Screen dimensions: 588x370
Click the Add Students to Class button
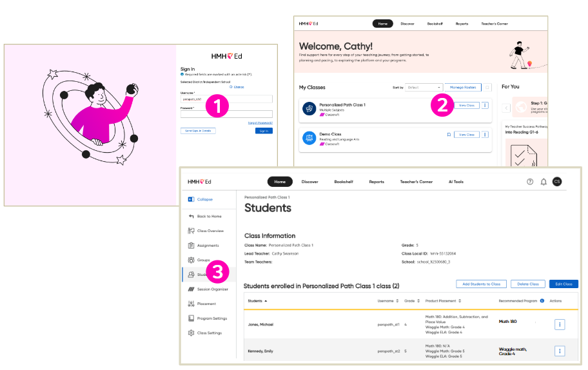(481, 284)
